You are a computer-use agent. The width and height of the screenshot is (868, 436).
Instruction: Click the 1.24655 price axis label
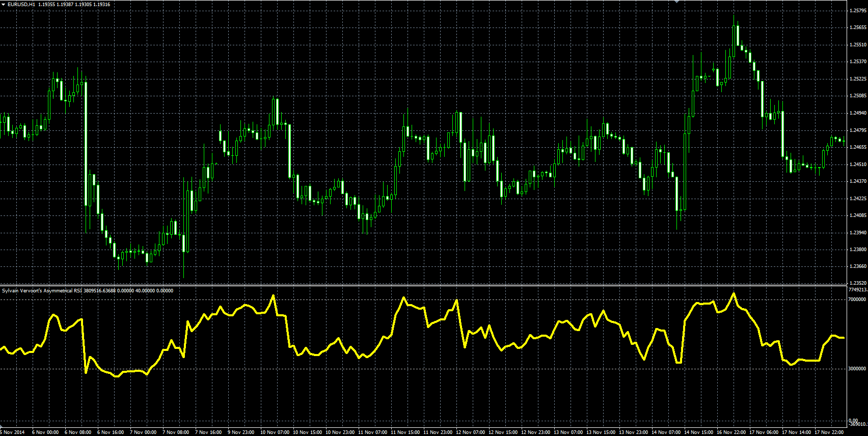858,147
